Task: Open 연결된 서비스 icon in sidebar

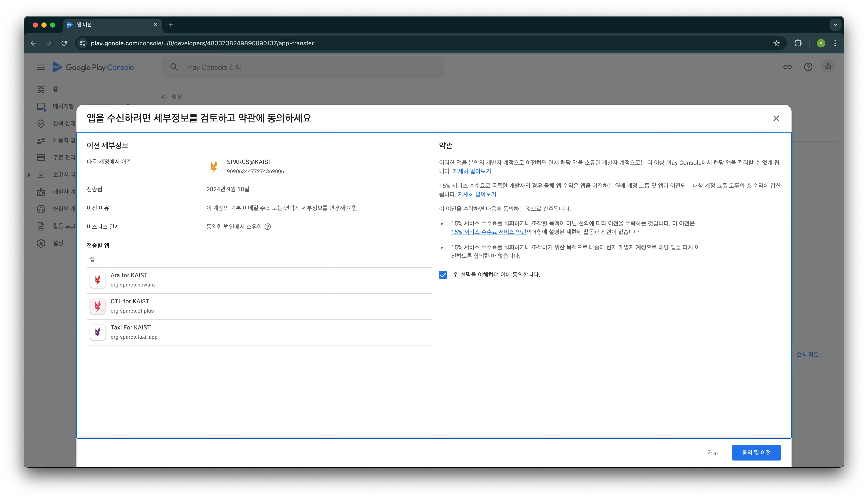Action: click(x=41, y=209)
